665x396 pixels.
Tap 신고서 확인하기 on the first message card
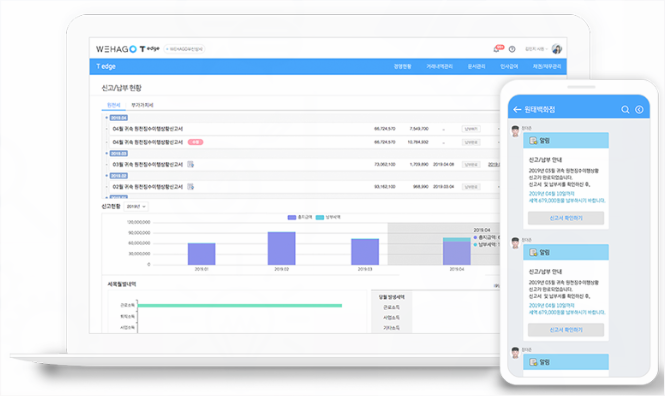coord(566,218)
